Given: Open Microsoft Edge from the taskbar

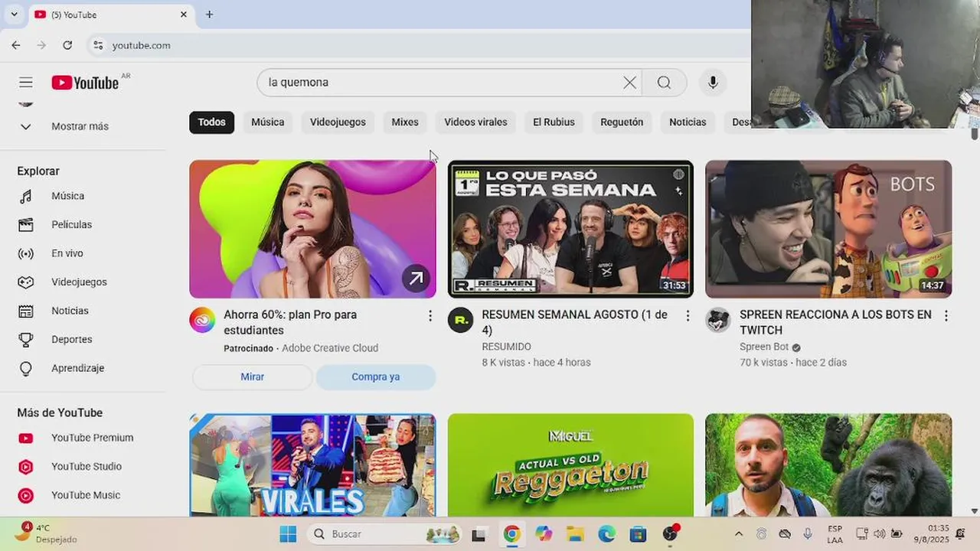Looking at the screenshot, I should (606, 534).
